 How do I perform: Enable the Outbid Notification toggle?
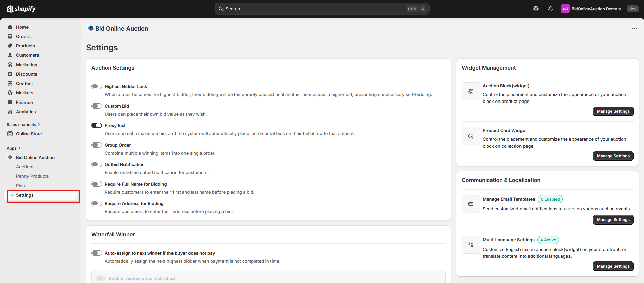pyautogui.click(x=97, y=164)
